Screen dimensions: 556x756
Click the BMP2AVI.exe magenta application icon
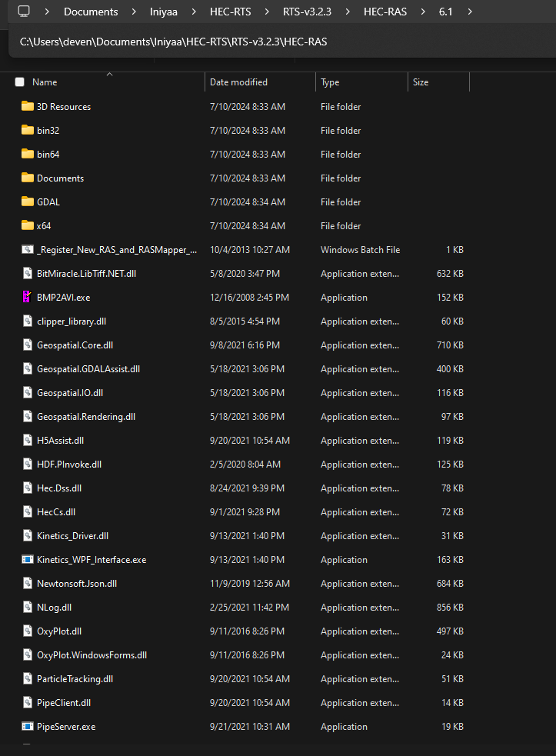pos(28,297)
